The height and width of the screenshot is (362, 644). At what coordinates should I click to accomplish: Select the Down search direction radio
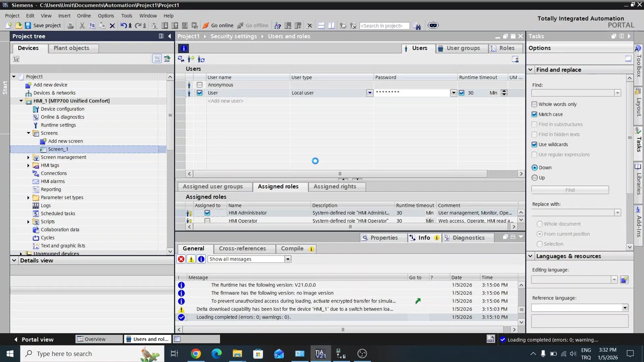(534, 168)
